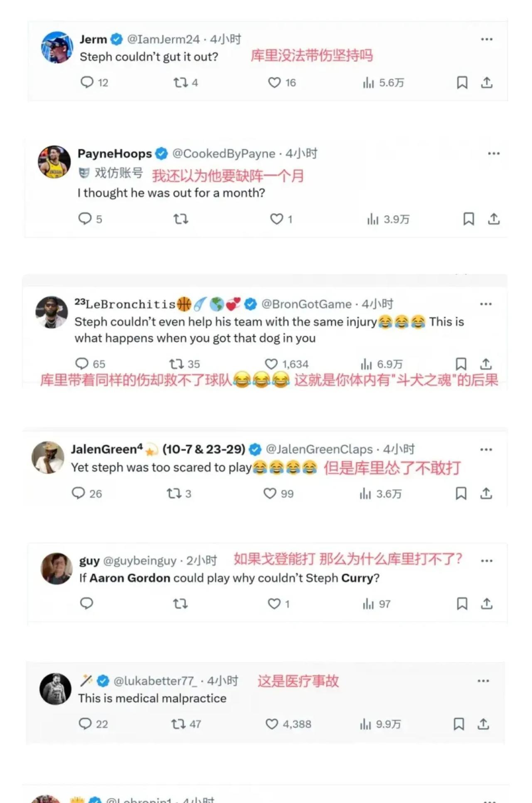The image size is (532, 803).
Task: Open more options on JalenGreen tweet
Action: coord(486,450)
